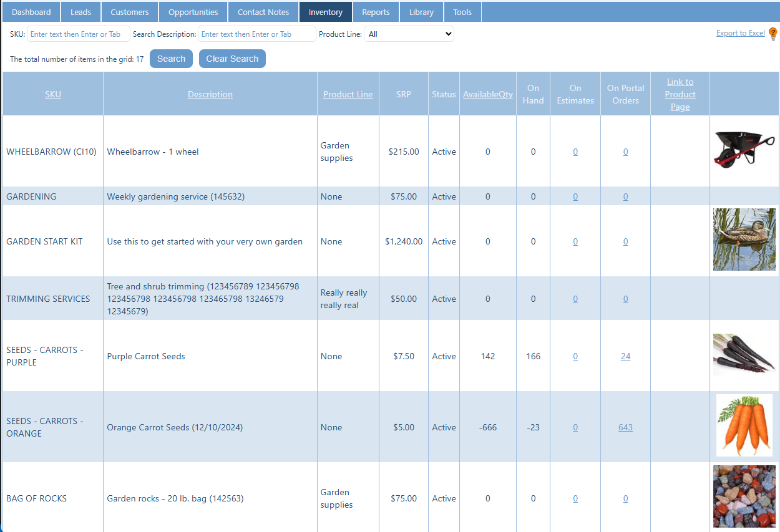Click the Search Description text field
The height and width of the screenshot is (532, 780).
[x=256, y=34]
